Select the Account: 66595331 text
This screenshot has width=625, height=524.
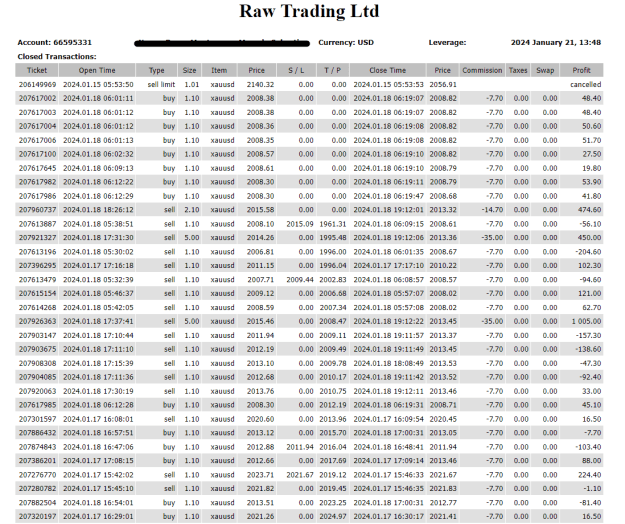pos(55,42)
